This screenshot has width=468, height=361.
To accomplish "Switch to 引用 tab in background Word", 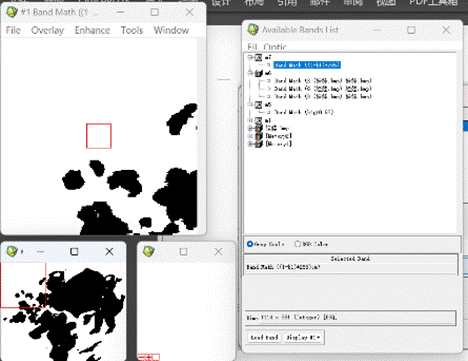I will click(287, 3).
